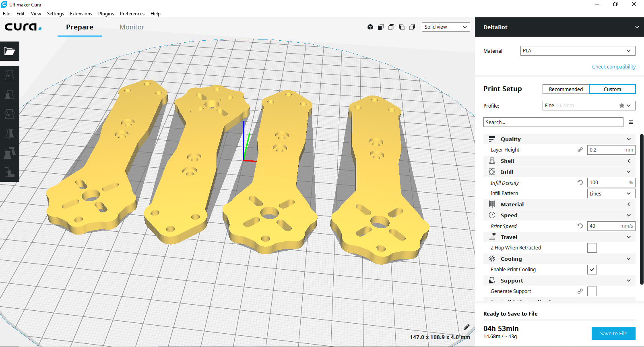Image resolution: width=644 pixels, height=347 pixels.
Task: Select the Scale tool in left toolbar
Action: tap(10, 95)
